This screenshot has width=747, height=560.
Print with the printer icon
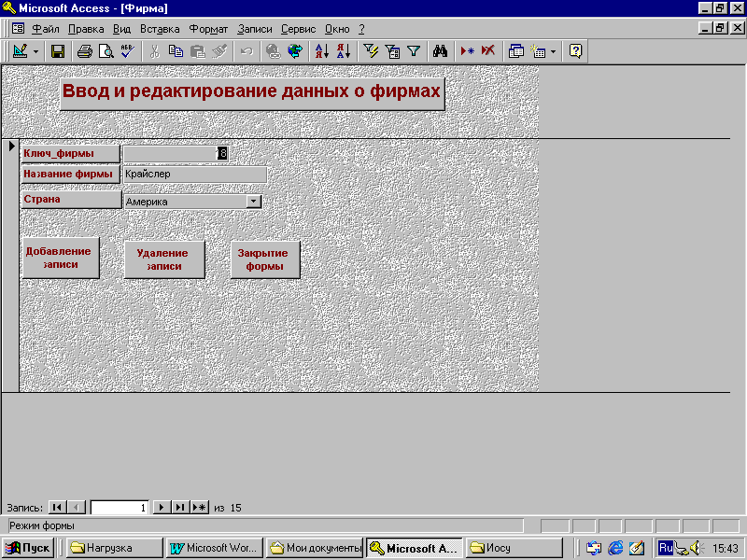pos(85,51)
